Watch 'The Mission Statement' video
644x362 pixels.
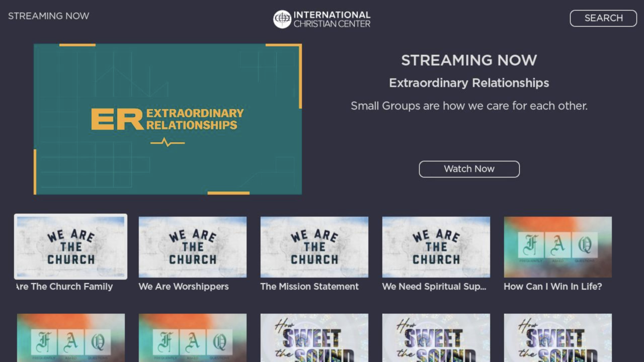(314, 246)
